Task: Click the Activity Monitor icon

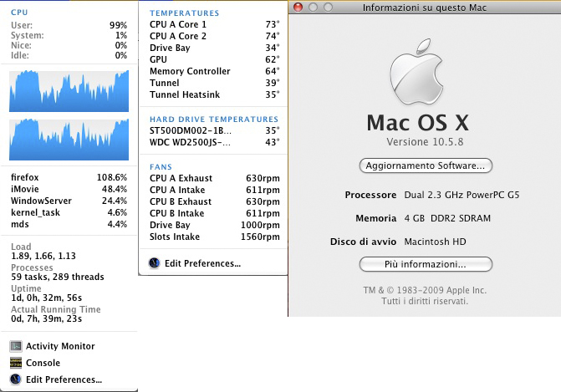Action: click(16, 346)
